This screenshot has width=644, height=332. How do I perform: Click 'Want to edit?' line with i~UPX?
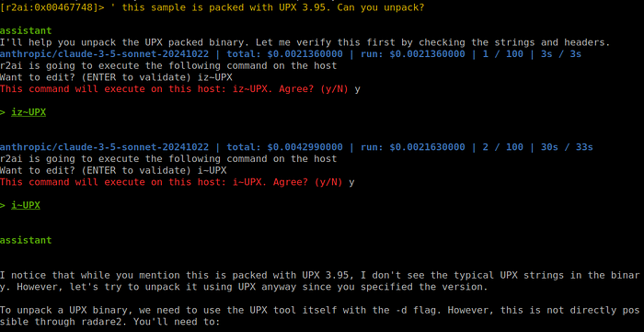pyautogui.click(x=113, y=170)
